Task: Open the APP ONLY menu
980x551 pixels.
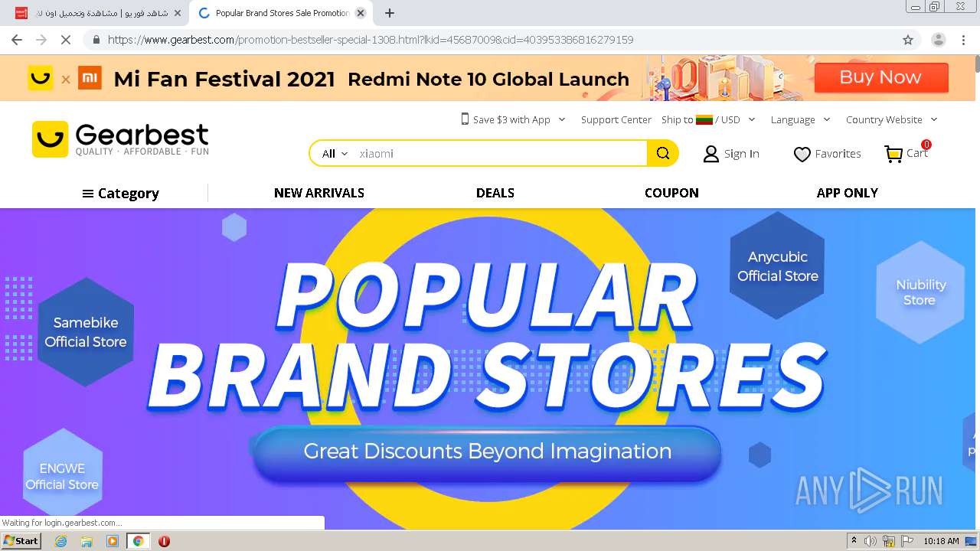Action: pyautogui.click(x=848, y=193)
